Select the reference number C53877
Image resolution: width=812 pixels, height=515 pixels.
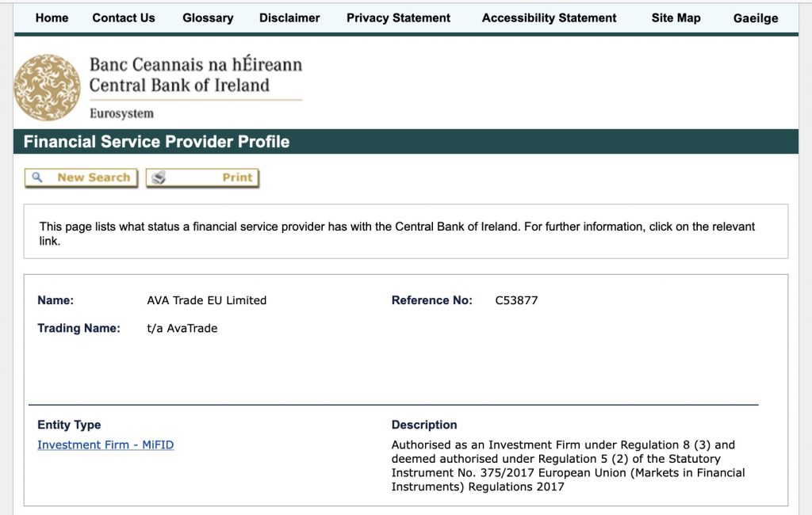516,300
